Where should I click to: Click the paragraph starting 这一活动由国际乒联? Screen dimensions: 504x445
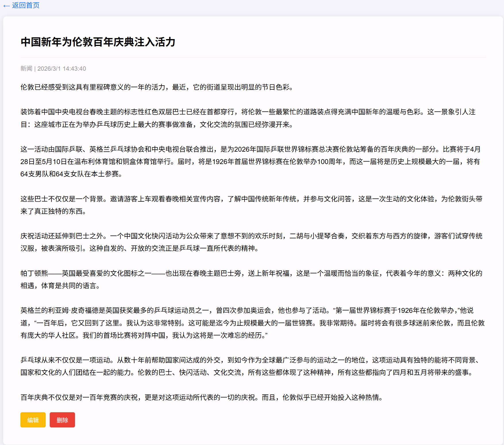point(251,161)
